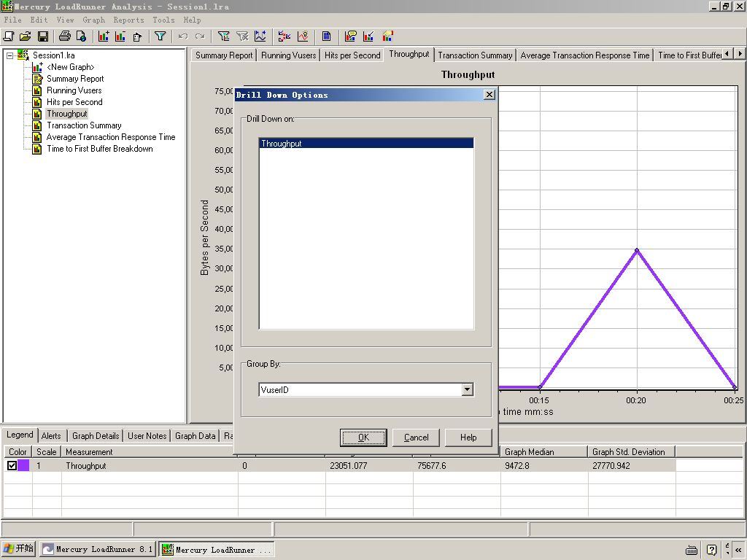
Task: Click Cancel in Drill Down Options
Action: coord(416,437)
